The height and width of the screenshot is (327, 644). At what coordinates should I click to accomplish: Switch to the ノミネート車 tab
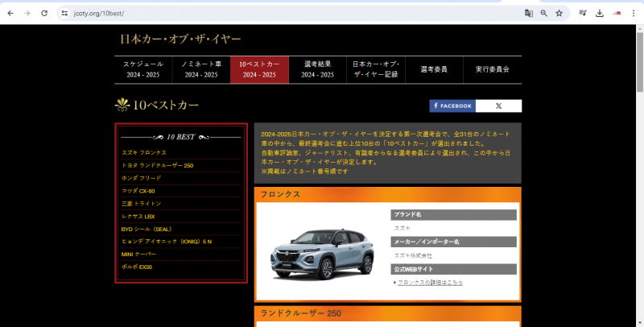[x=201, y=69]
